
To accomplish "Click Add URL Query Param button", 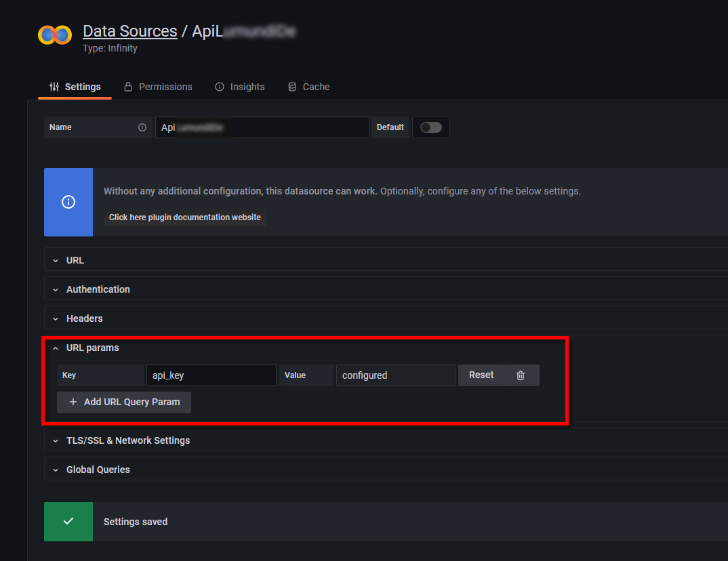I will point(124,402).
